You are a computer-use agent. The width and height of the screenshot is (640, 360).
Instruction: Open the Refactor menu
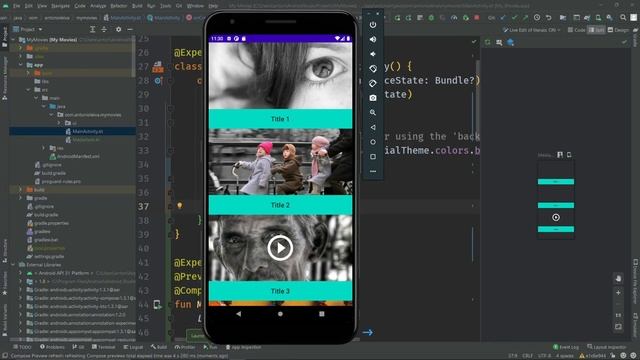coord(119,6)
